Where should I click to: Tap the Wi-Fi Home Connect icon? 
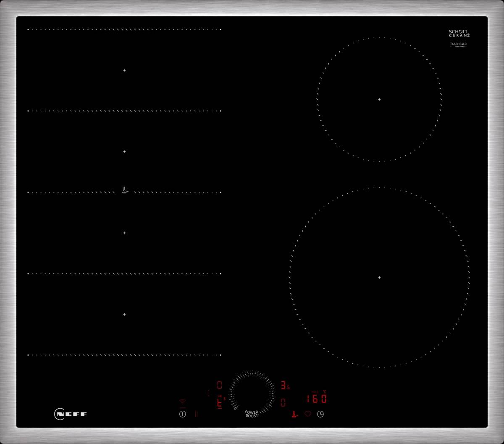click(182, 402)
